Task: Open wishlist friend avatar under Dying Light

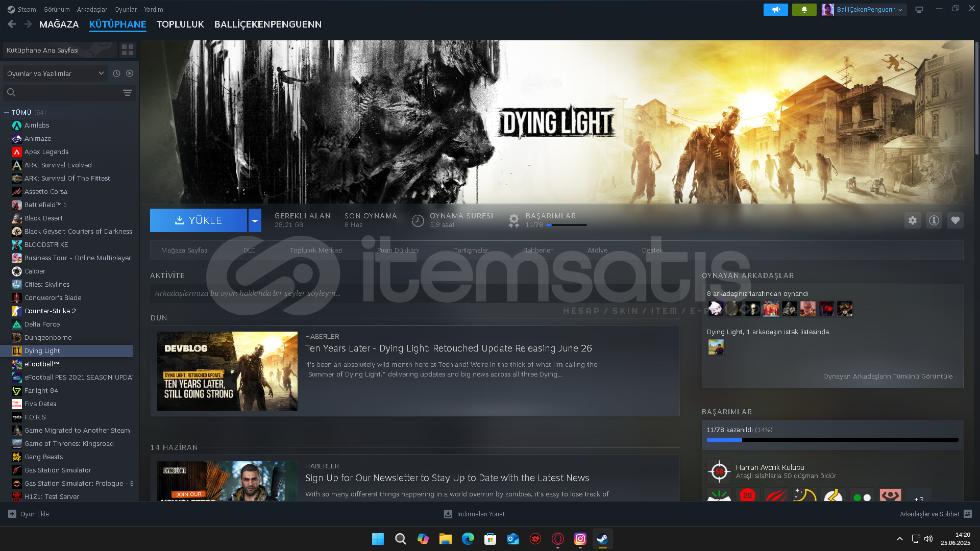Action: (716, 347)
